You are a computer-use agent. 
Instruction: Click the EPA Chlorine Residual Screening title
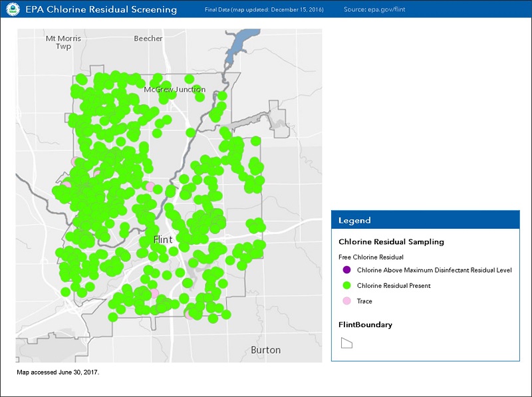(101, 10)
